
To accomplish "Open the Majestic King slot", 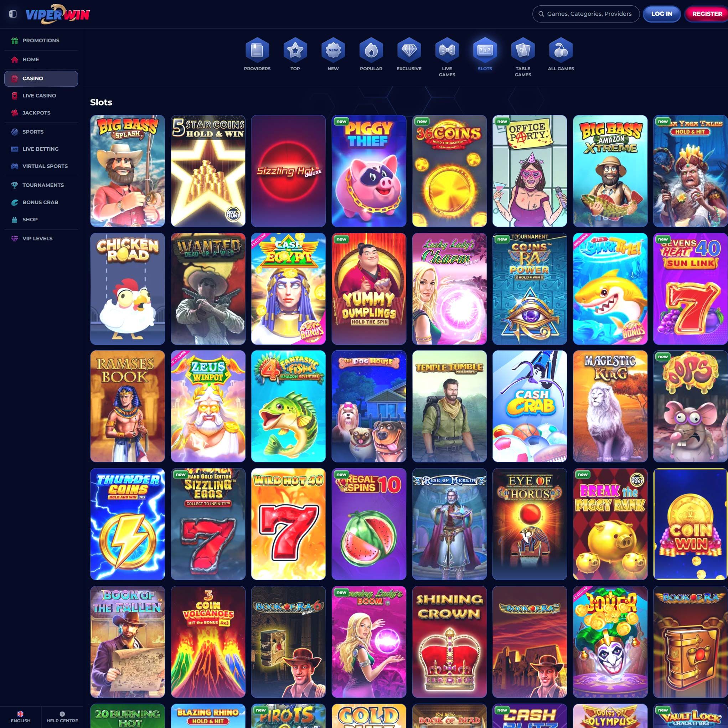I will tap(610, 406).
